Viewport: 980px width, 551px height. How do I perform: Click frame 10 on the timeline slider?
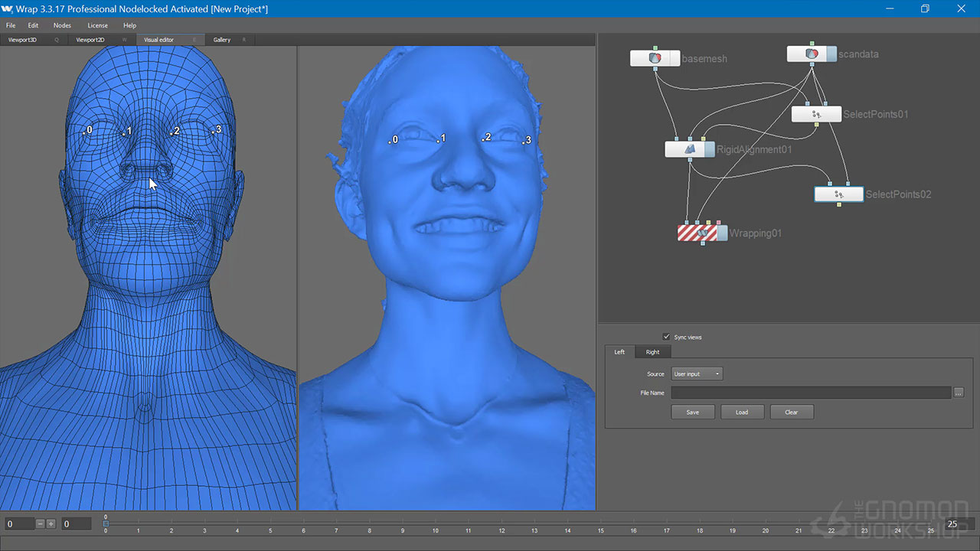point(436,524)
